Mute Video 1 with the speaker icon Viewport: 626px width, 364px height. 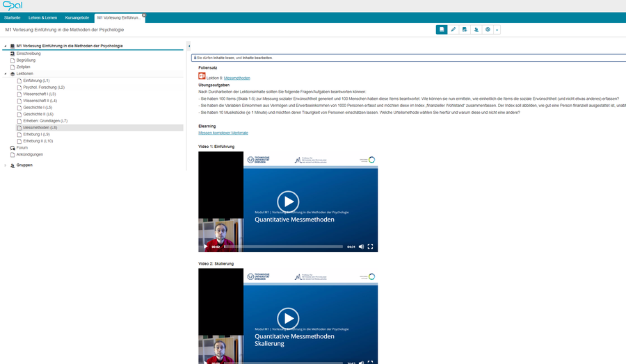361,247
